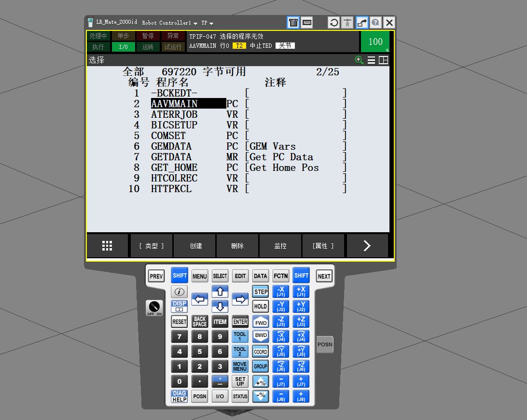
Task: Click the split window layout icon
Action: tap(383, 60)
